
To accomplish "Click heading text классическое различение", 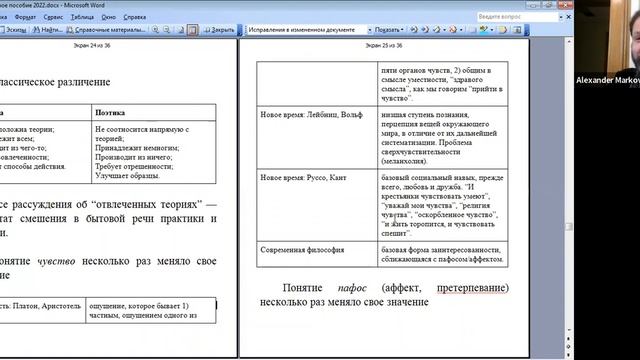I will (55, 82).
